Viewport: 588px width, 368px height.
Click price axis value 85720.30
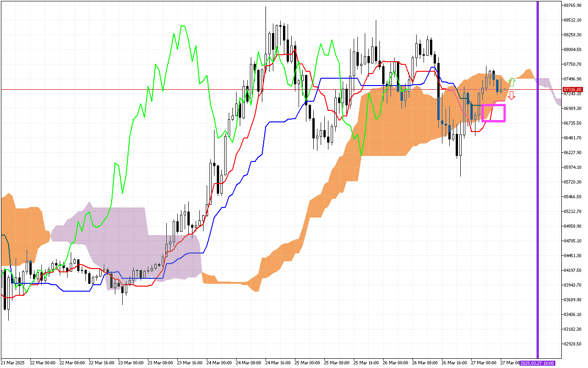coord(572,182)
